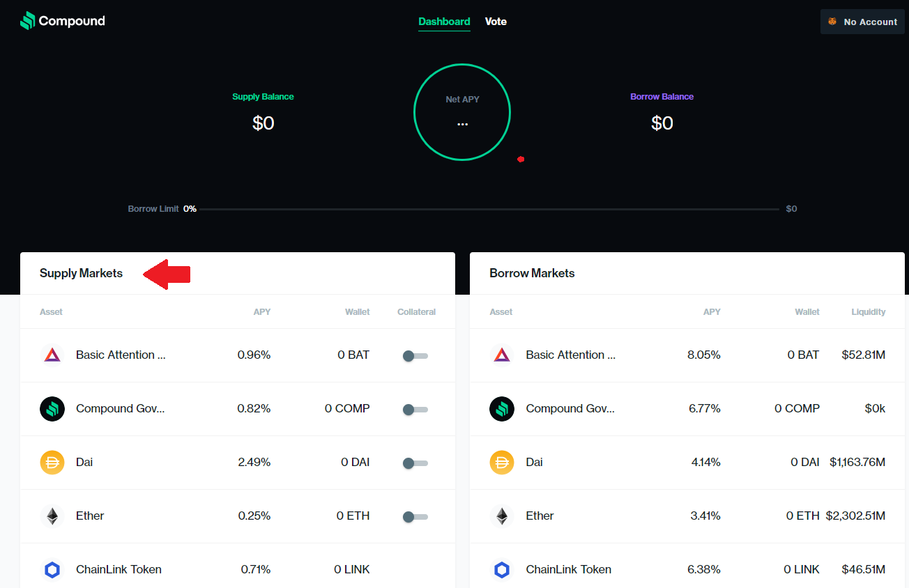
Task: Select Basic Attention Token icon in Supply Markets
Action: (x=52, y=355)
